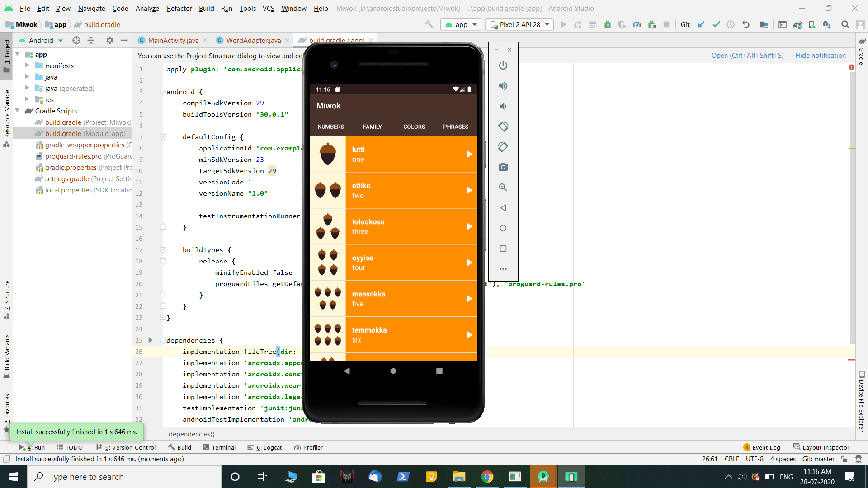Open the AVD Manager from the toolbar
This screenshot has height=488, width=868.
[x=812, y=25]
